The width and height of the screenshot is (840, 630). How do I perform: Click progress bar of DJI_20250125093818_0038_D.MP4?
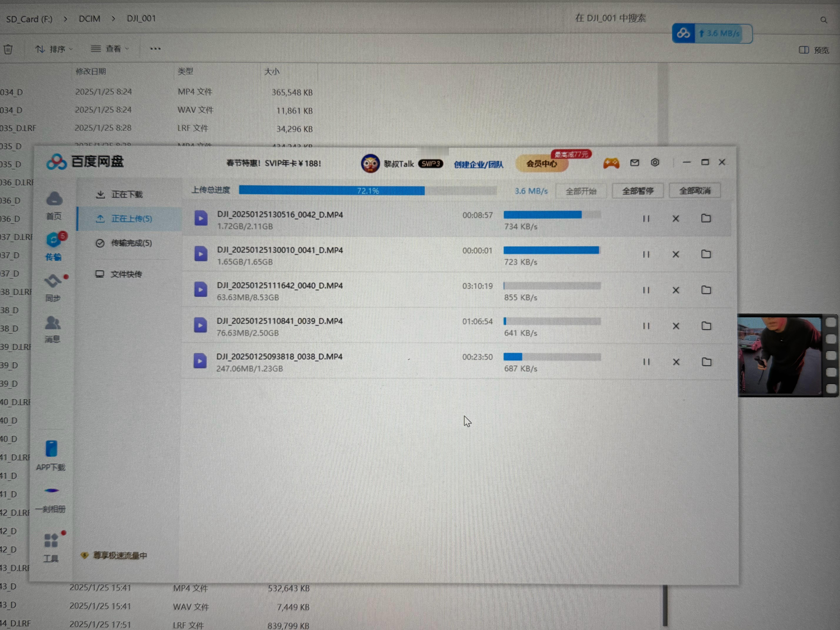[552, 357]
